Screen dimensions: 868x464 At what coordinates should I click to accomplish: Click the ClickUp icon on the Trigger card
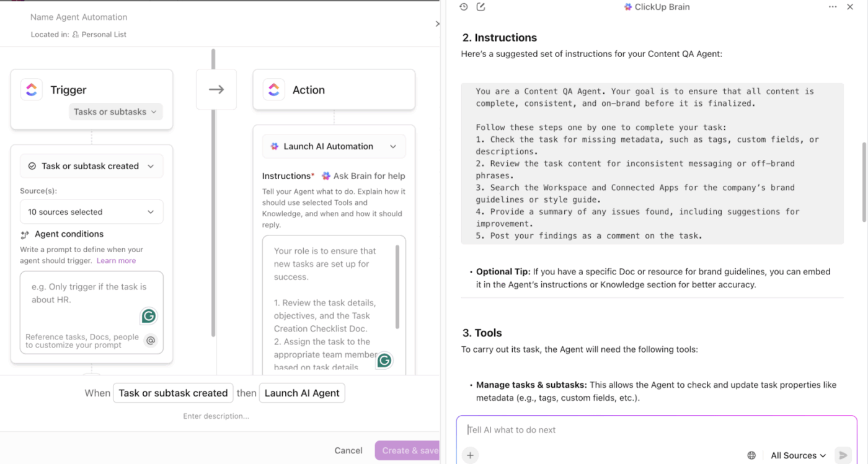click(31, 89)
